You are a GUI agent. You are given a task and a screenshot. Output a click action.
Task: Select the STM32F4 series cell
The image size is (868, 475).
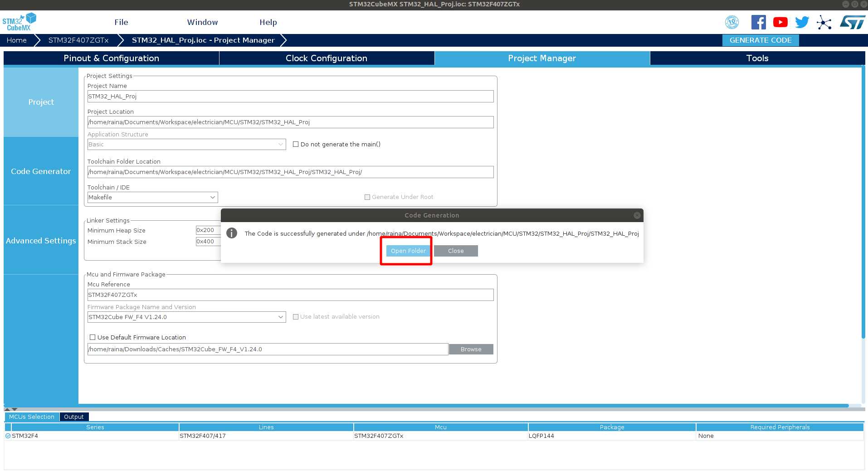tap(95, 436)
